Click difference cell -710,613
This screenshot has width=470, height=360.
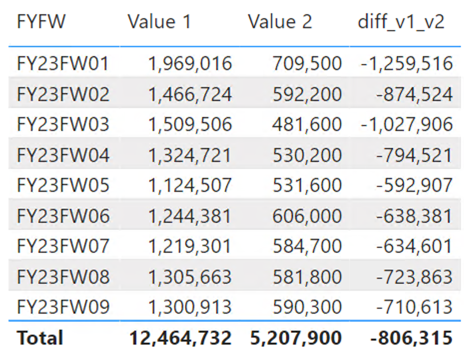(414, 307)
